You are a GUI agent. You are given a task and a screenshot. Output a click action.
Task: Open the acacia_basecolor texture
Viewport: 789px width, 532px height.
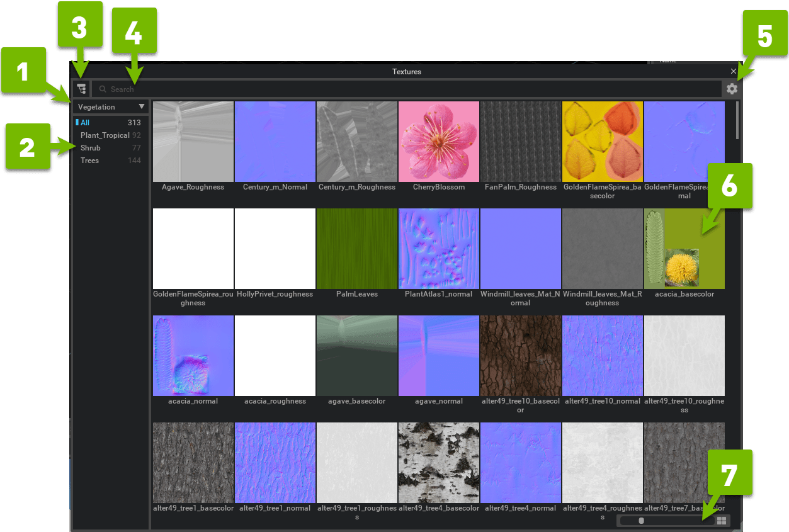click(x=684, y=248)
